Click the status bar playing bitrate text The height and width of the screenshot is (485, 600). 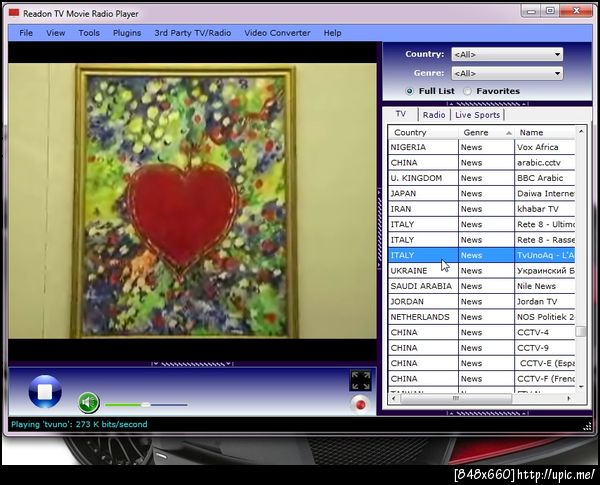[x=79, y=424]
